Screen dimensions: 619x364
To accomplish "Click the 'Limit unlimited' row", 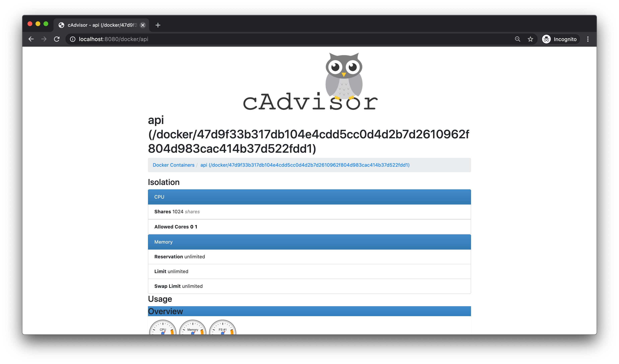I will pyautogui.click(x=309, y=271).
